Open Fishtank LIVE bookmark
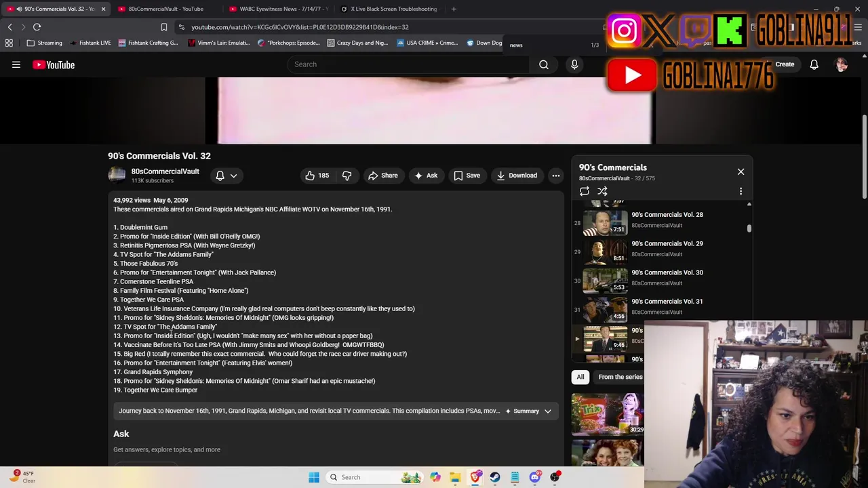 tap(90, 43)
